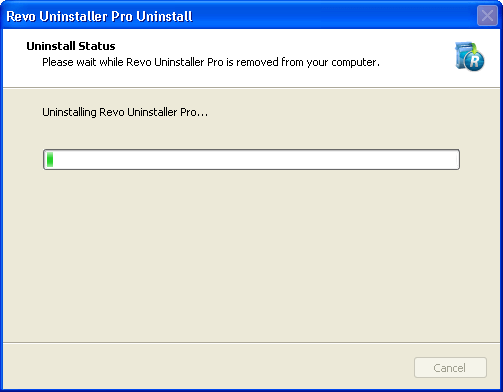Screen dimensions: 503x392
Task: Click the divider line under the Uninstall Status header
Action: point(252,88)
